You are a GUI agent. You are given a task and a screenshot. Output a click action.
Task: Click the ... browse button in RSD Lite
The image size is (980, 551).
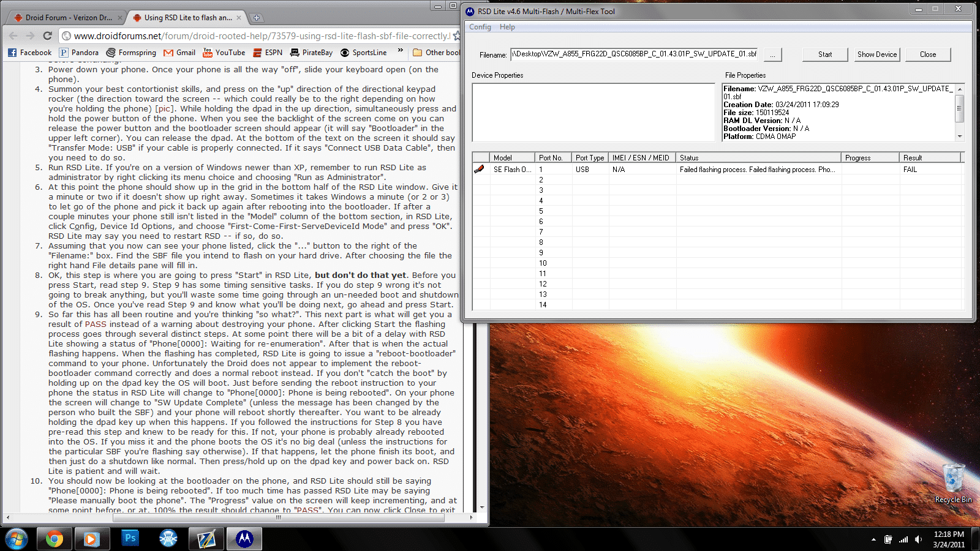772,54
